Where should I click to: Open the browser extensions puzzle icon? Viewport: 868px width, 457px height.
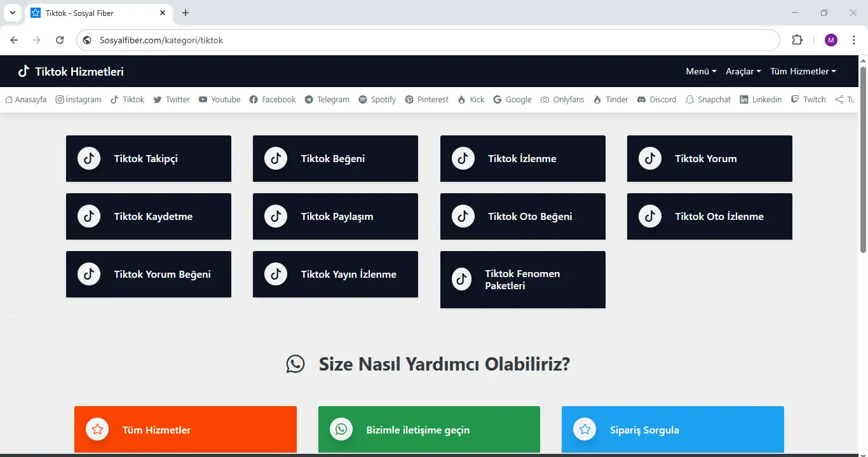coord(797,39)
